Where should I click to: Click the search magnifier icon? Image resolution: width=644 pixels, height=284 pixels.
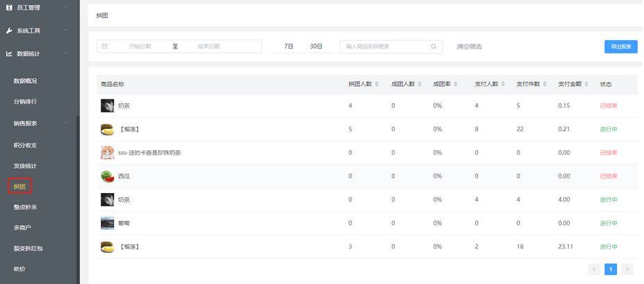click(x=434, y=47)
